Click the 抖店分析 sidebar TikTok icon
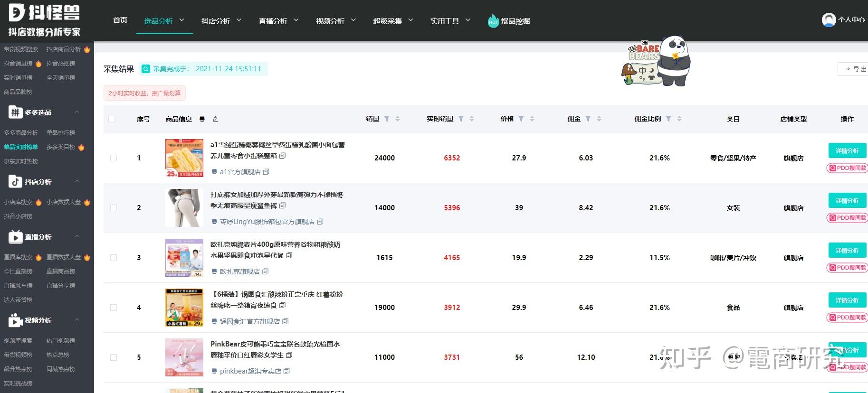 coord(15,182)
